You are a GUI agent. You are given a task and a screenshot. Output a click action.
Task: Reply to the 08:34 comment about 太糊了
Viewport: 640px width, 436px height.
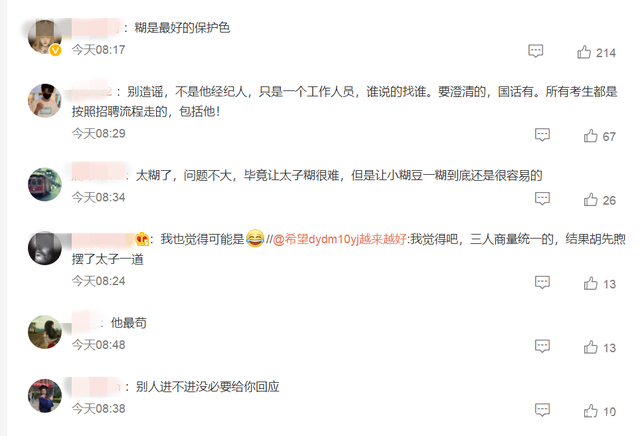(x=542, y=199)
